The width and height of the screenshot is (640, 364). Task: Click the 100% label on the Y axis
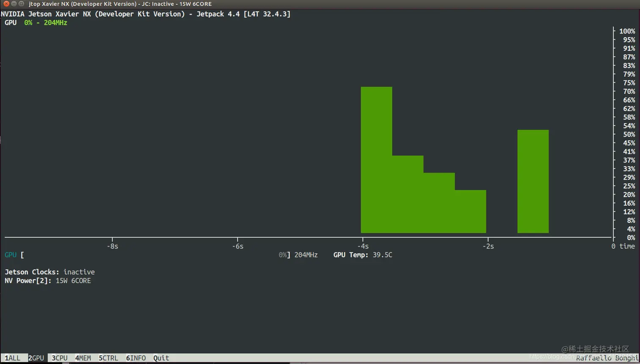pos(627,31)
